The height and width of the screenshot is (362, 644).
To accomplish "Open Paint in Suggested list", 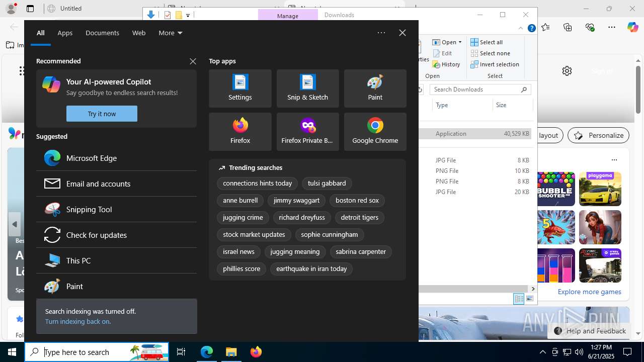I will 116,286.
